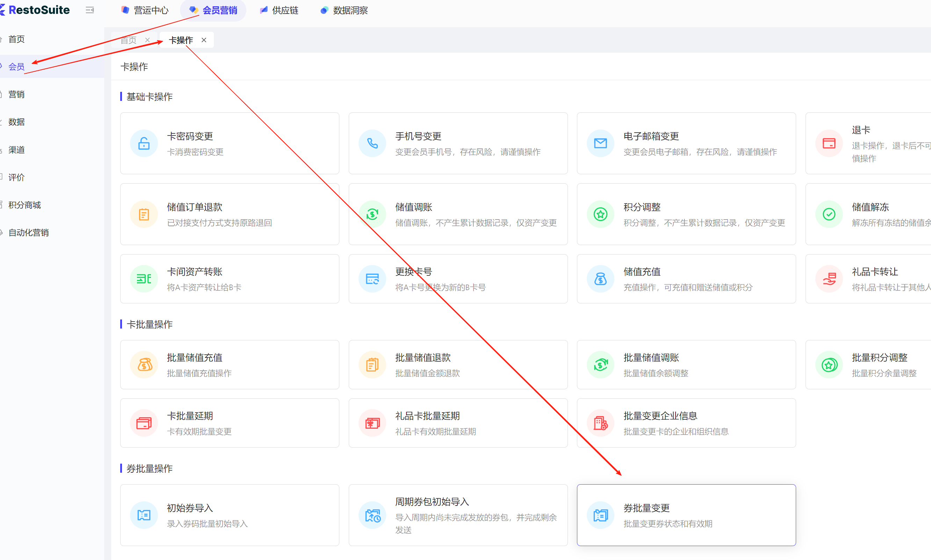
Task: Switch to the 首页 page tab
Action: (129, 40)
